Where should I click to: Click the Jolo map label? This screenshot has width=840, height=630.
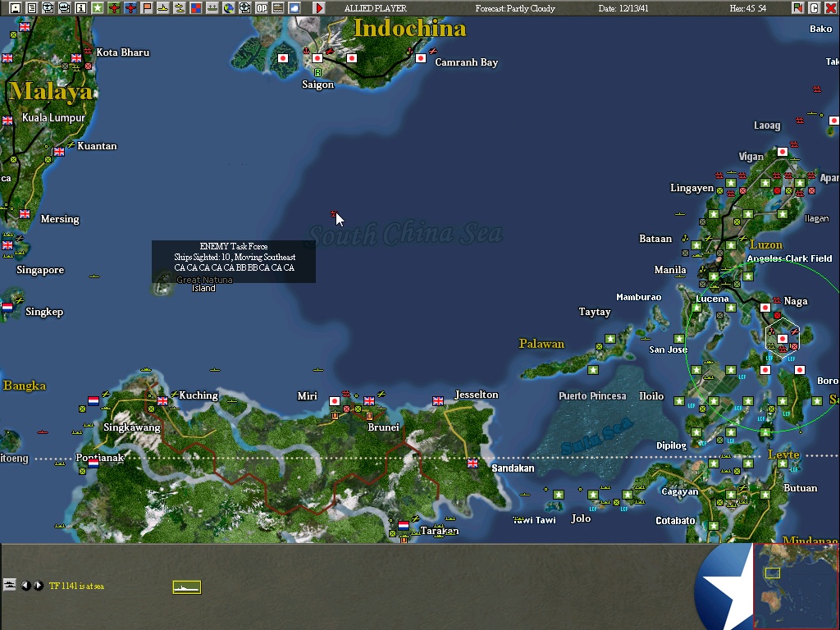point(581,518)
